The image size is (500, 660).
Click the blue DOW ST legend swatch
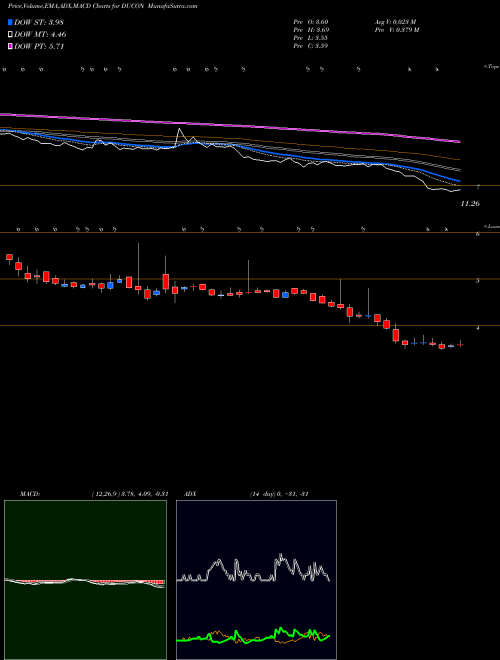click(11, 22)
